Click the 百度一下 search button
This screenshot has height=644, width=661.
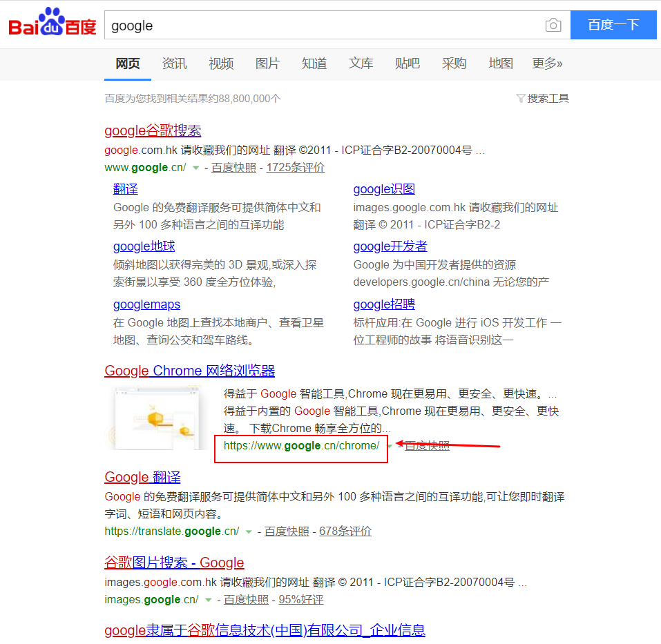pos(613,25)
